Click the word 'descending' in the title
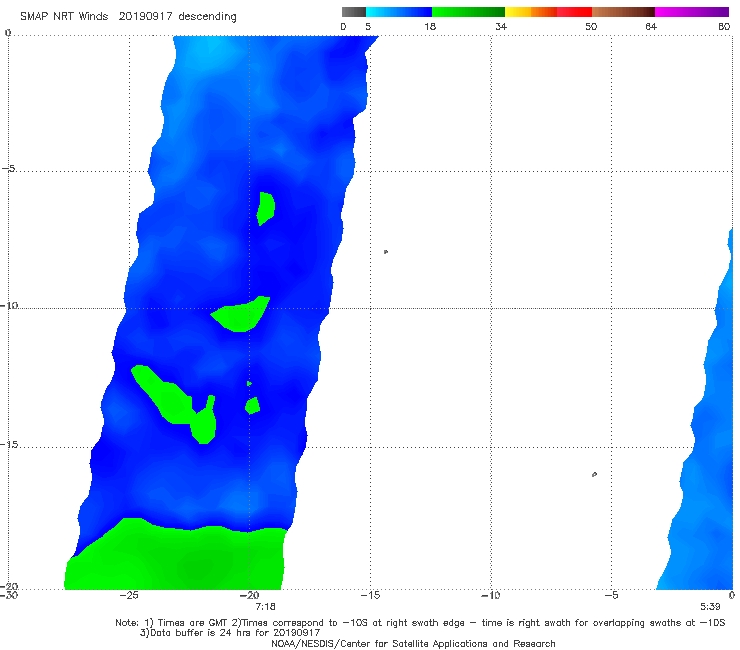Viewport: 740px width, 650px height. 208,17
